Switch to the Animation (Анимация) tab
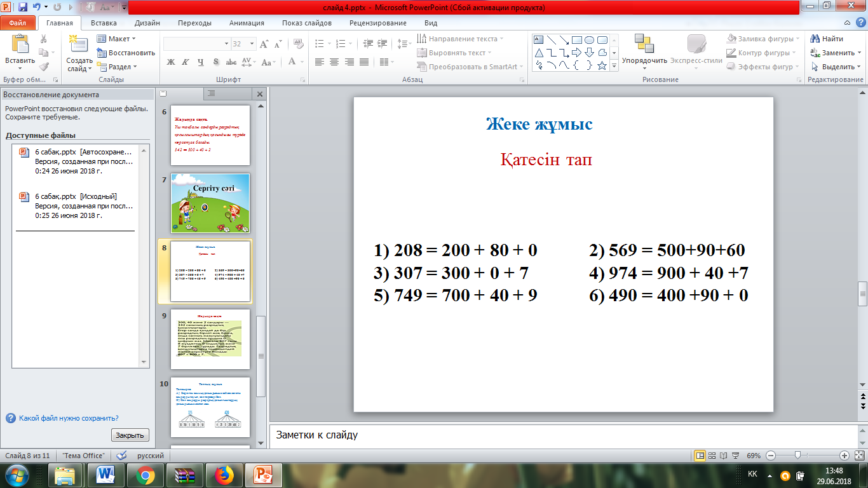Screen dimensions: 868x488 [x=247, y=23]
